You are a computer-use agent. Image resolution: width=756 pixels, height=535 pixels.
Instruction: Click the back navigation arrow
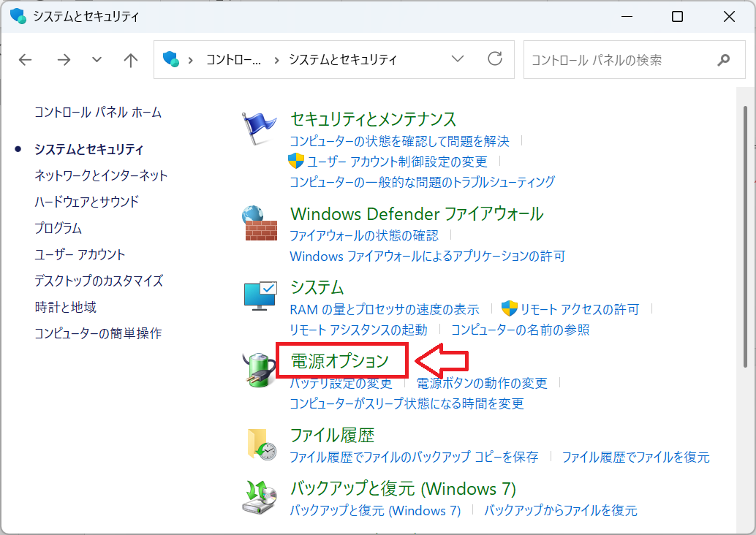(x=25, y=59)
